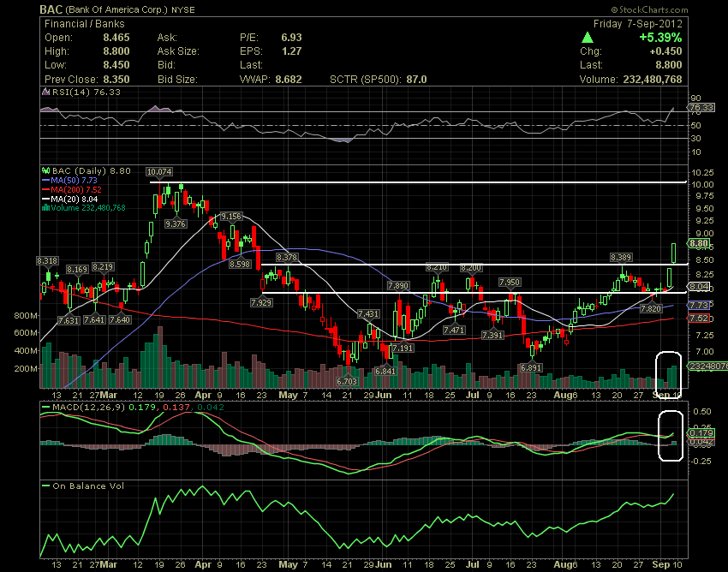Viewport: 728px width, 572px height.
Task: Click the 8.389 high price label
Action: [621, 257]
